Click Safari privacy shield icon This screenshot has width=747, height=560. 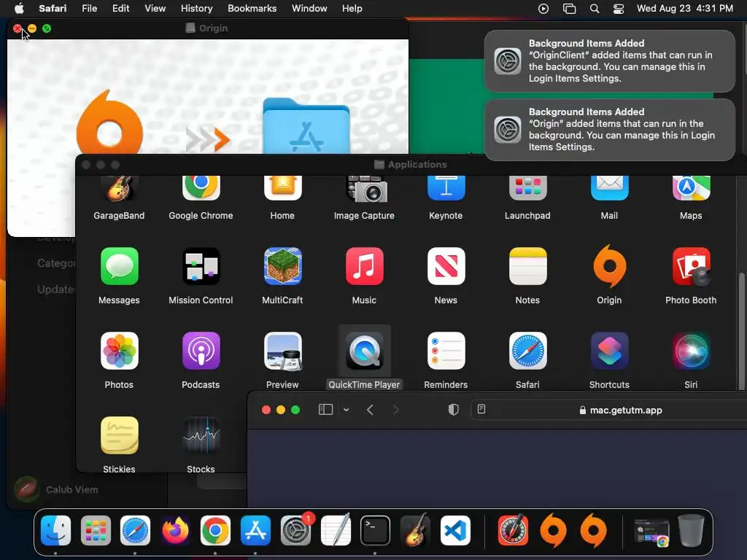(453, 410)
